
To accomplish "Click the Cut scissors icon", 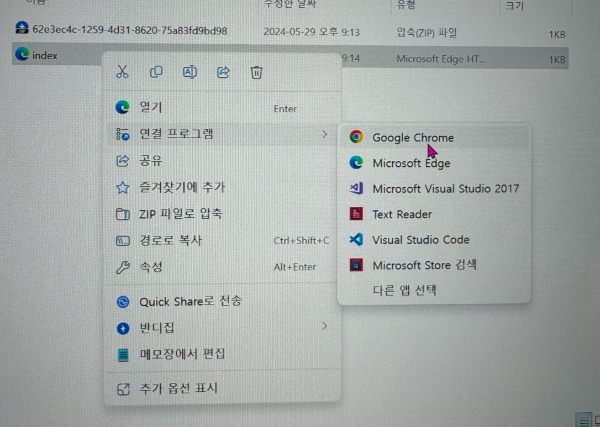I will click(122, 72).
